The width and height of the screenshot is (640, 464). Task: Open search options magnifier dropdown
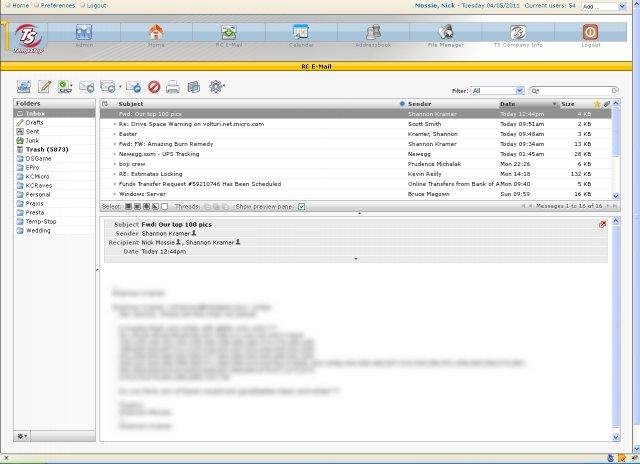(535, 91)
